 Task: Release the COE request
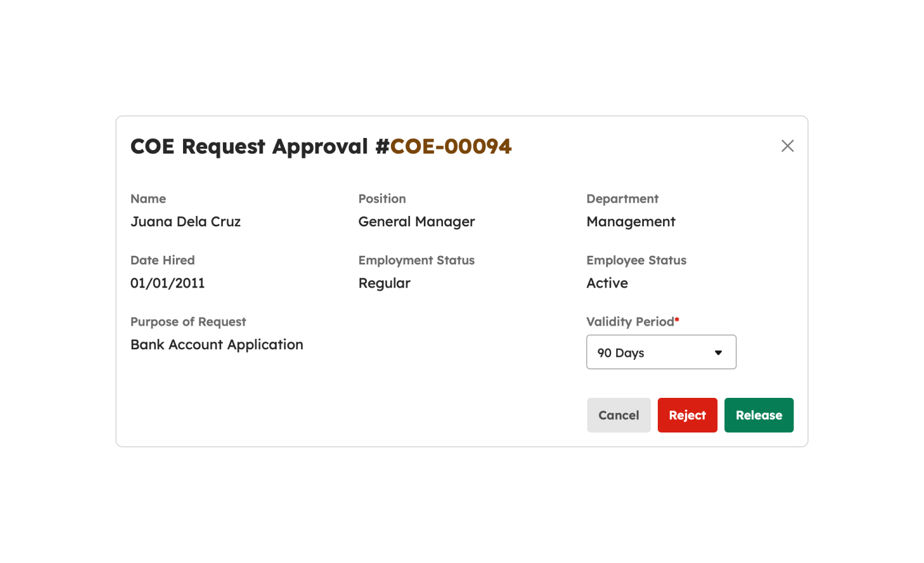coord(759,415)
